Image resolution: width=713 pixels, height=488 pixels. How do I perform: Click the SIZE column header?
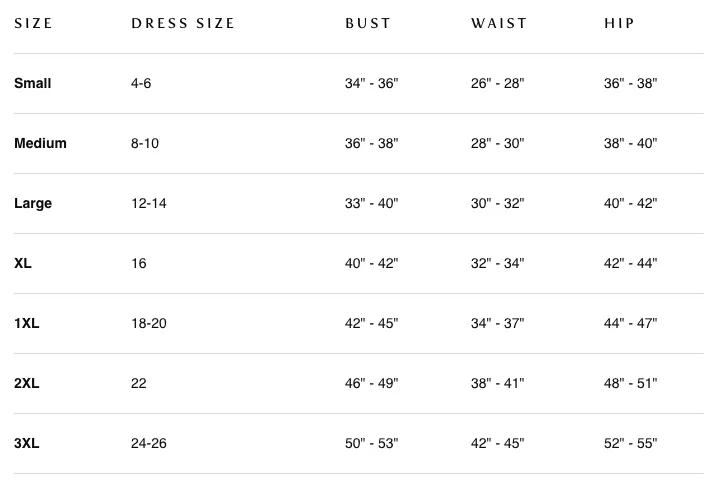[33, 23]
